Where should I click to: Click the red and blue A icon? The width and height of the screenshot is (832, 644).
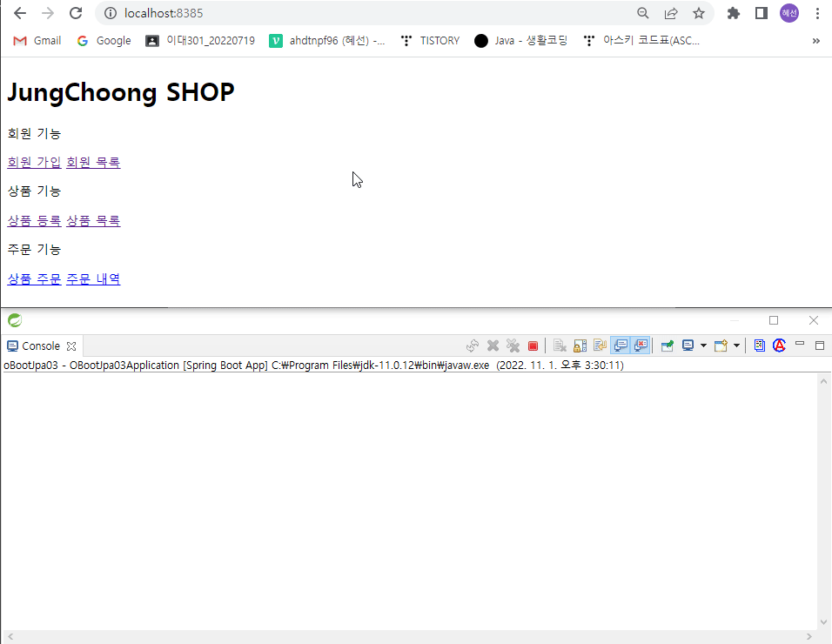point(780,345)
